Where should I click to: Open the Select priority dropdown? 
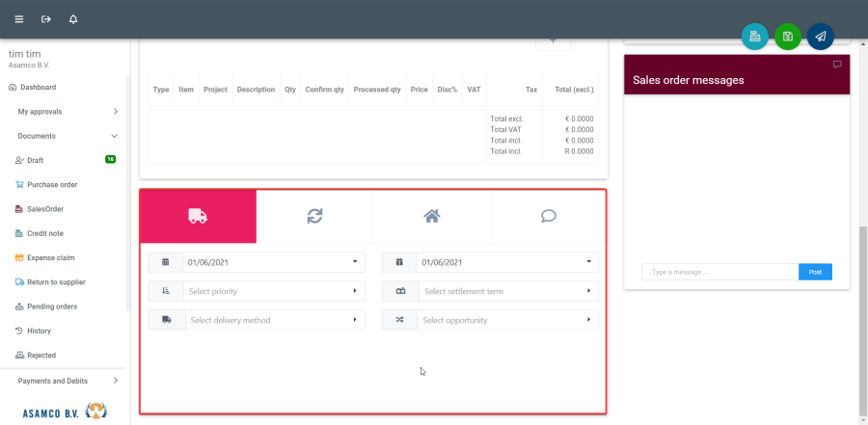tap(270, 291)
